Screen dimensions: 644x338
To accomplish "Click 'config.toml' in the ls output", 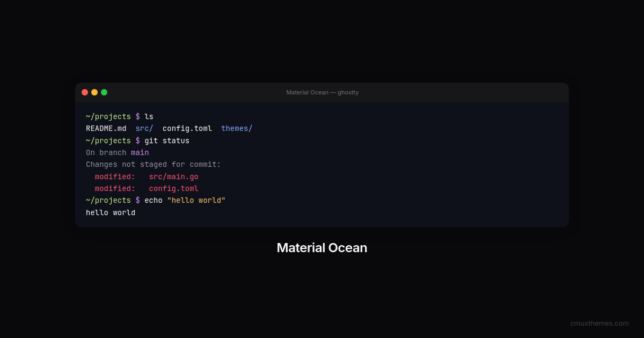I will (x=187, y=128).
